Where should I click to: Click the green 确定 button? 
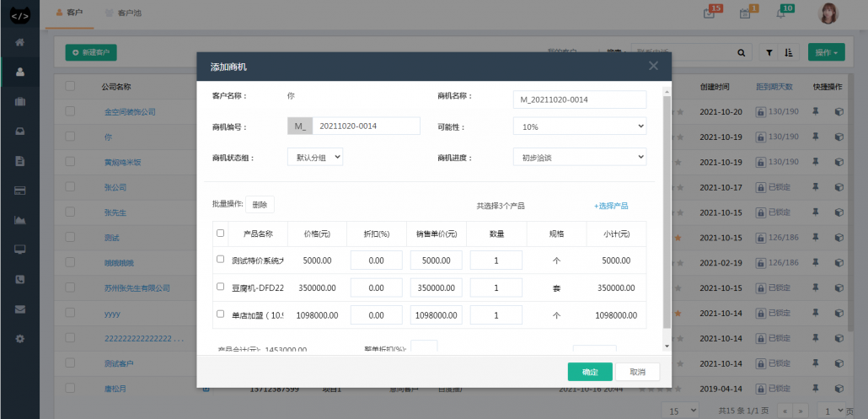tap(590, 372)
